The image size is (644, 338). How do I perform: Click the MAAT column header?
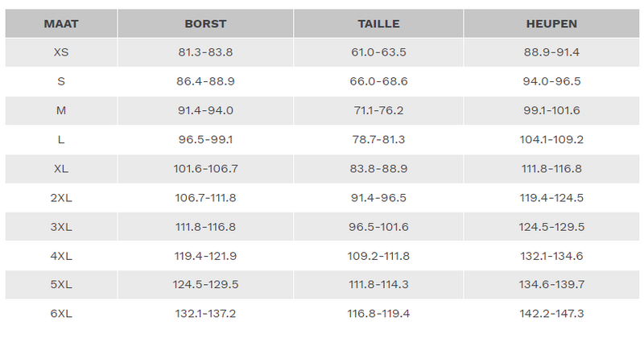pyautogui.click(x=61, y=23)
